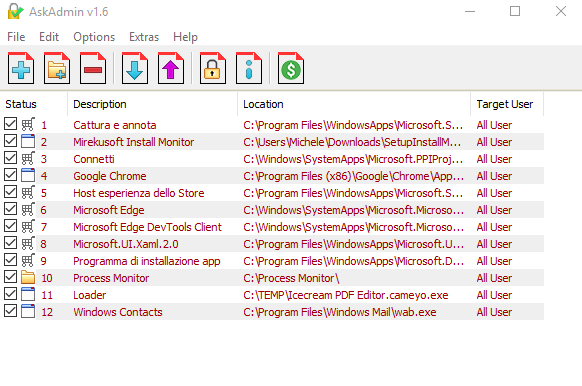Close the AskAdmin window
Viewport: 582px width, 386px height.
click(561, 12)
